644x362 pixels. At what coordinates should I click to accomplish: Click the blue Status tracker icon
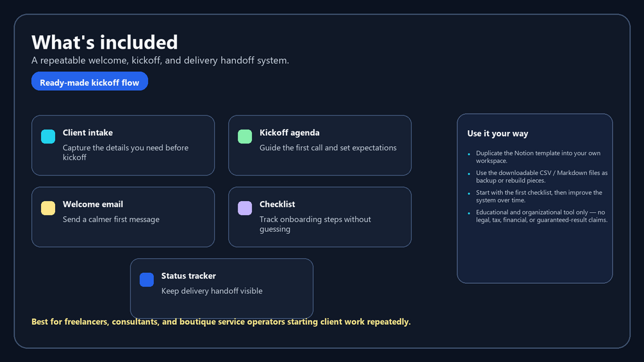click(x=147, y=279)
